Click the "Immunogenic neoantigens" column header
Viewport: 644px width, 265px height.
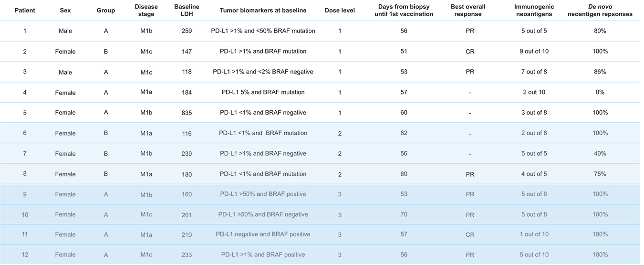(534, 11)
